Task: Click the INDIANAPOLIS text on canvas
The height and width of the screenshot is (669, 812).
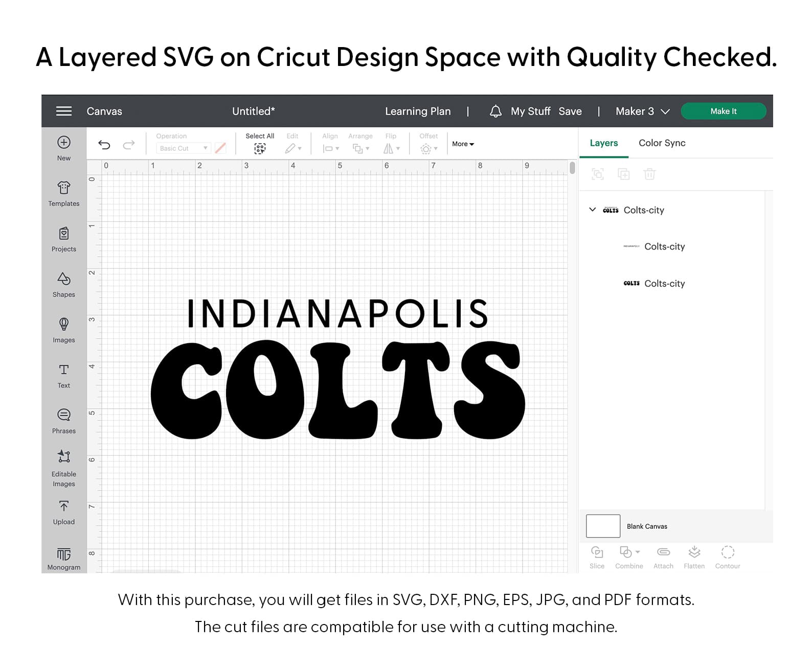Action: point(337,314)
